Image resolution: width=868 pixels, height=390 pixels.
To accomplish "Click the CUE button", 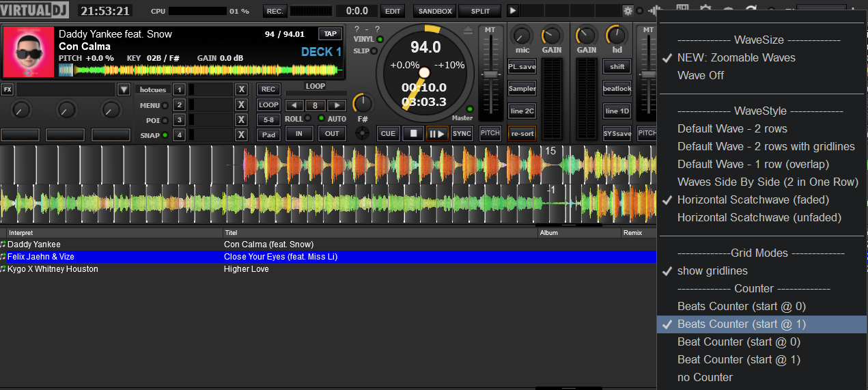I will (388, 134).
